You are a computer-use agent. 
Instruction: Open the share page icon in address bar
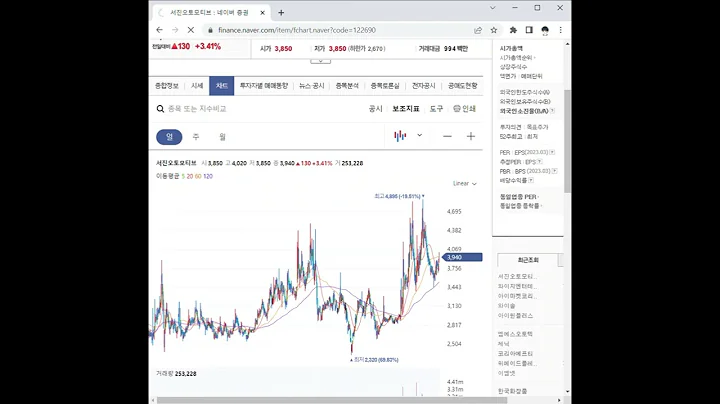pyautogui.click(x=478, y=30)
